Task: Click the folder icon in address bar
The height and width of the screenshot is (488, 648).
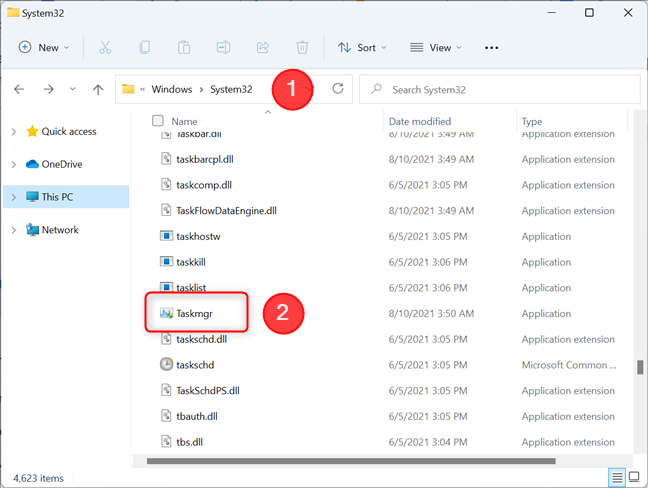Action: tap(128, 89)
